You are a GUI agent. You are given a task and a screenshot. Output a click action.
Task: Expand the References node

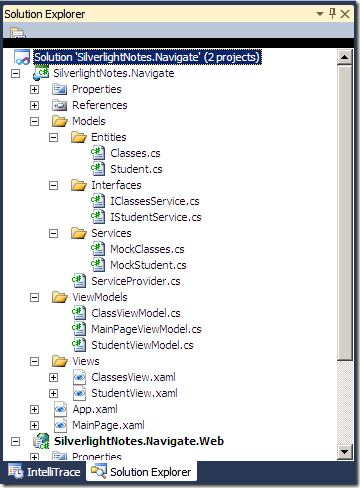tap(34, 105)
